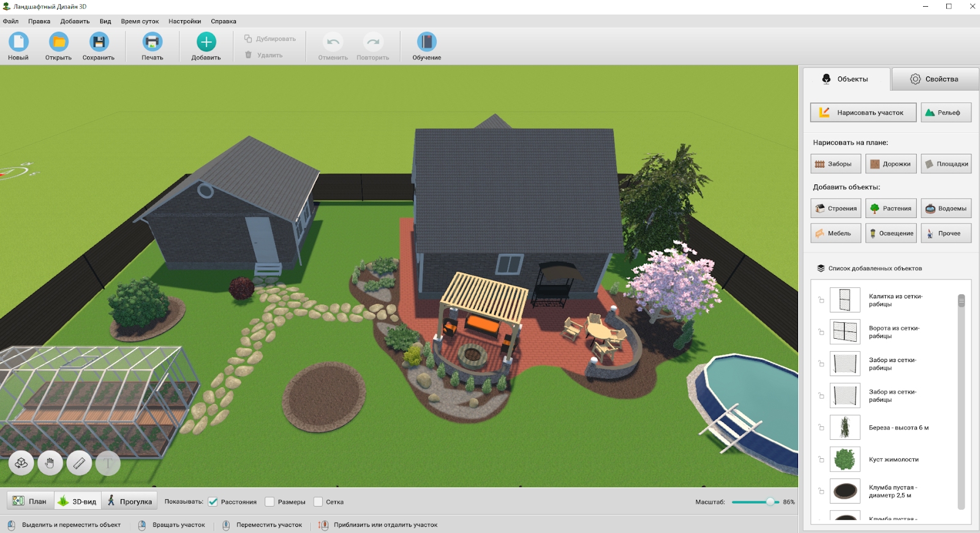980x533 pixels.
Task: Toggle lock on Куст жимолости item
Action: tap(821, 459)
